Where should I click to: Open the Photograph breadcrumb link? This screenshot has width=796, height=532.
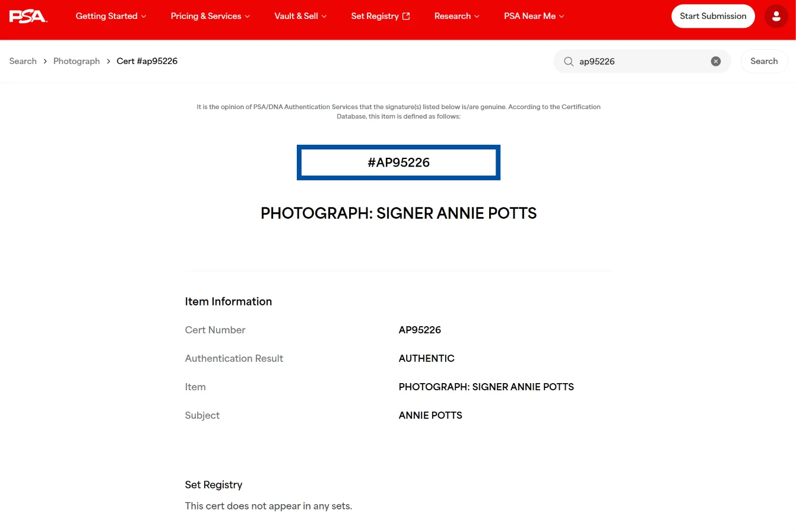[x=77, y=61]
